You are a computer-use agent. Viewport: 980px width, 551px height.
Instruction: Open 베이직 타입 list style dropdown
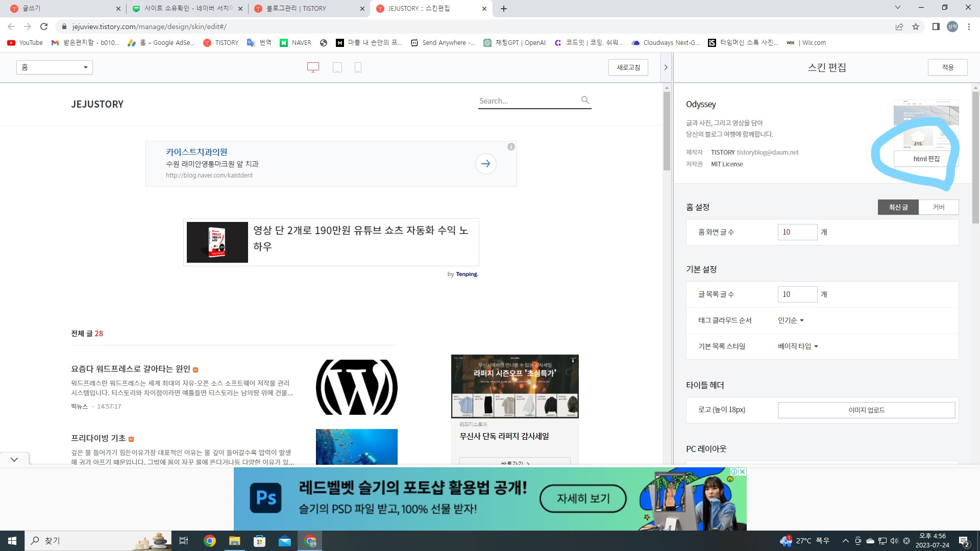798,346
